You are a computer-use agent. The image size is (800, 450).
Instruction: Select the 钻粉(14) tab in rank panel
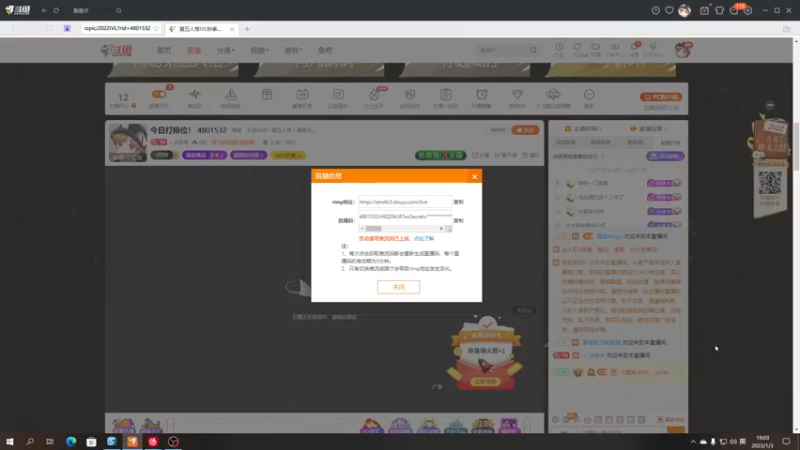coord(670,142)
